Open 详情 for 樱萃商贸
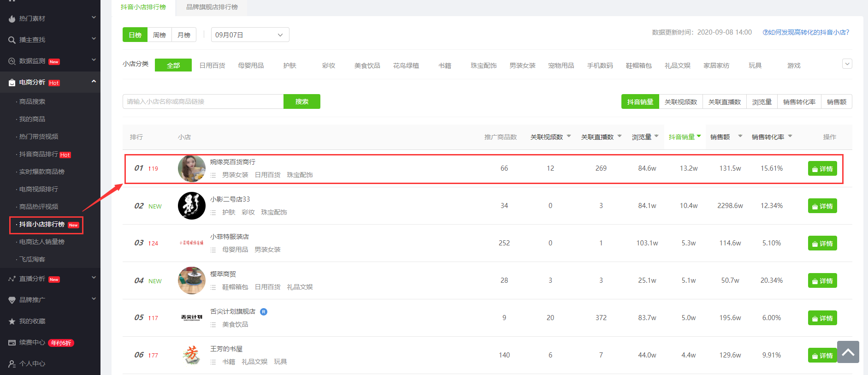Viewport: 868px width, 375px height. pos(822,281)
